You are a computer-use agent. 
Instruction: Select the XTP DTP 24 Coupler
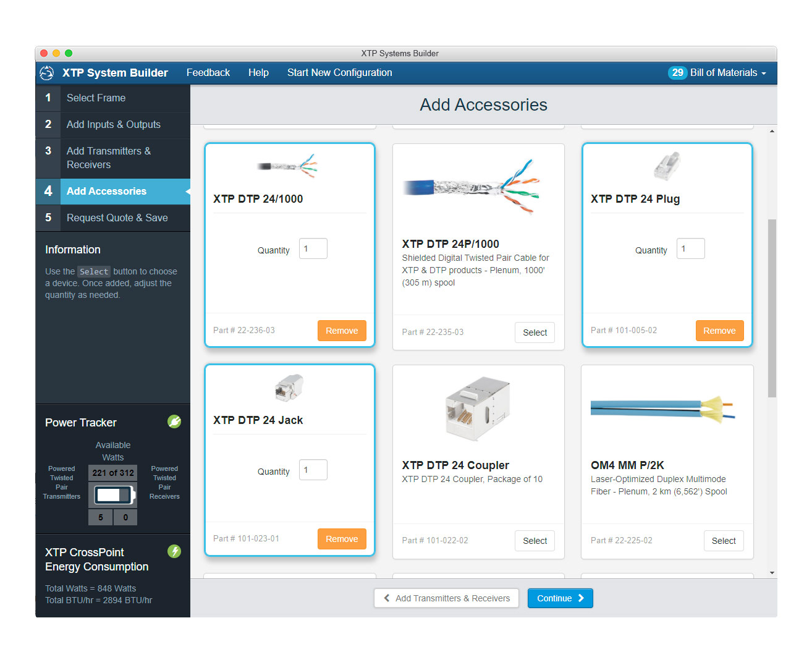click(x=535, y=541)
